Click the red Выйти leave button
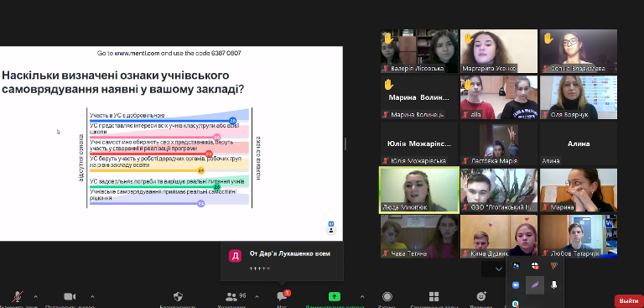The width and height of the screenshot is (644, 308). [628, 301]
